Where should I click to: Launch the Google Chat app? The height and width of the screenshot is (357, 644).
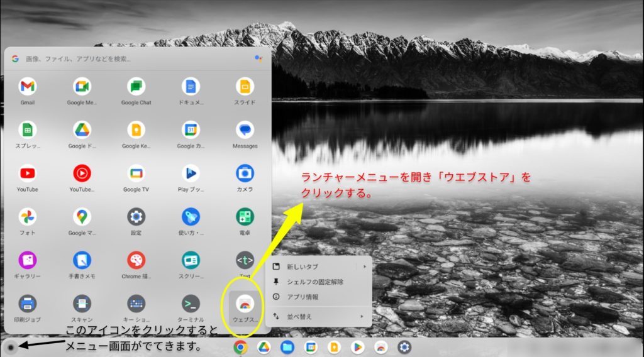point(136,87)
